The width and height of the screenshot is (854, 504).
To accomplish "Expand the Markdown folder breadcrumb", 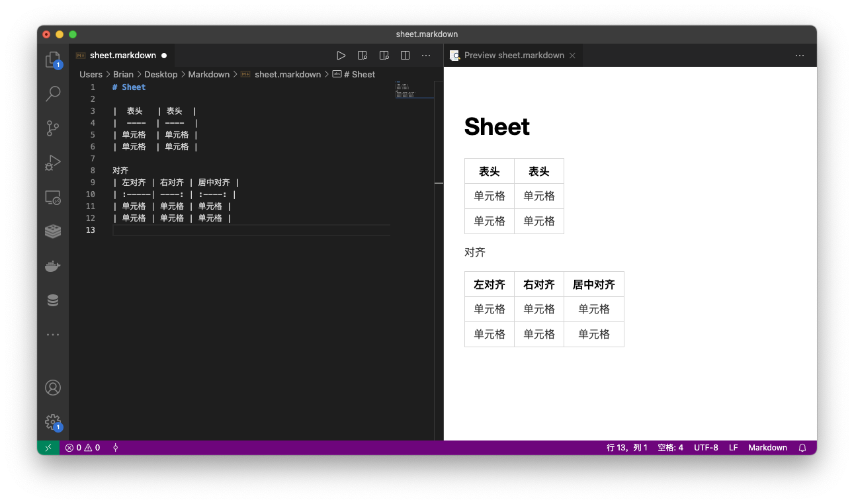I will click(209, 75).
